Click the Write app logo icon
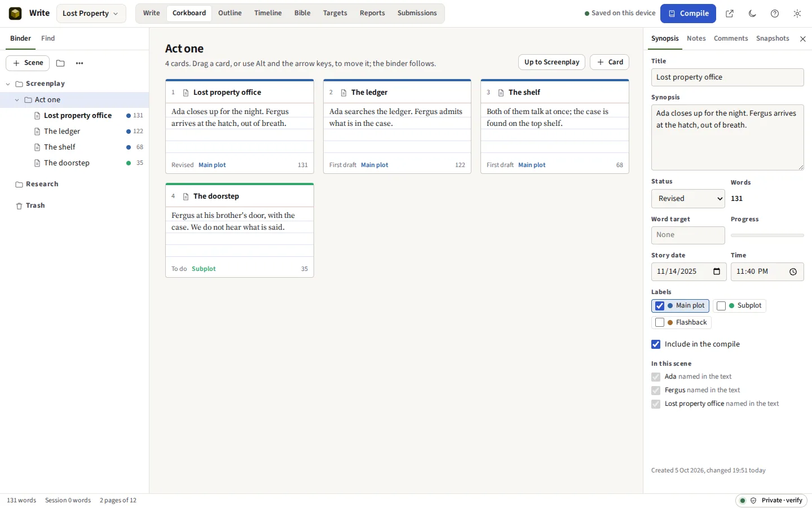 pyautogui.click(x=15, y=14)
